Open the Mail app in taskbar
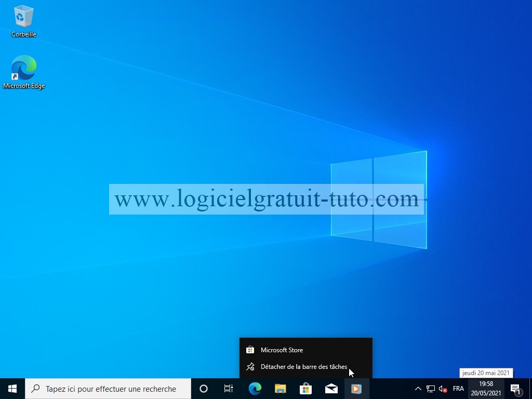This screenshot has height=399, width=532. [x=331, y=389]
